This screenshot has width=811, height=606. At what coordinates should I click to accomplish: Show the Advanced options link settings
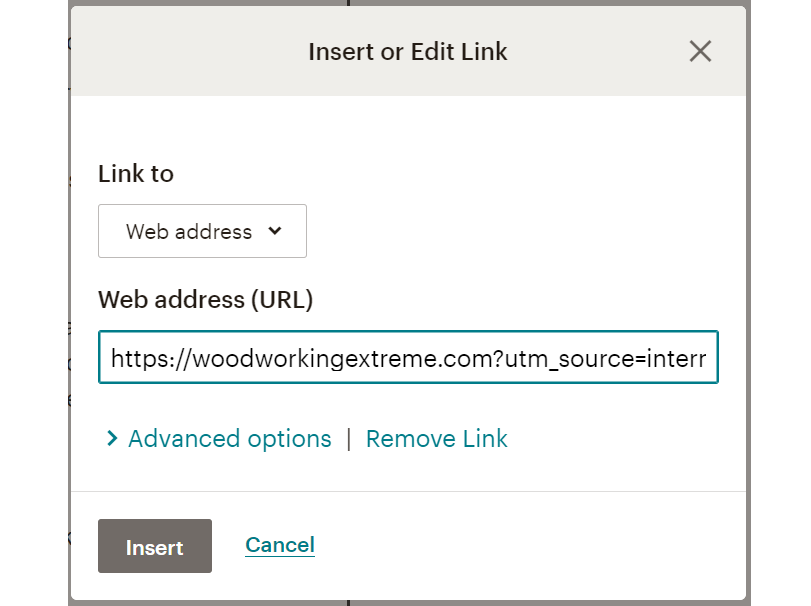click(229, 439)
